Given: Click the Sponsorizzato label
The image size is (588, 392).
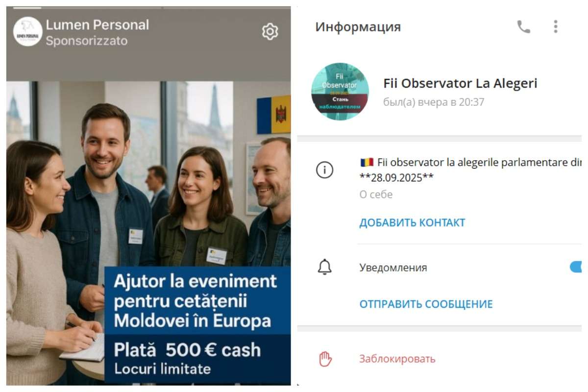Looking at the screenshot, I should point(87,41).
